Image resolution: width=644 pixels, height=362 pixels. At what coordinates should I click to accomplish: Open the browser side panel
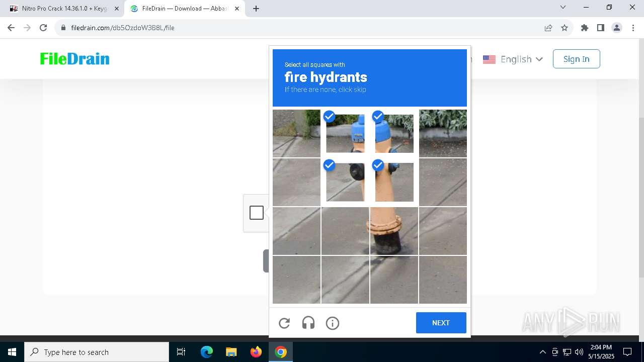(601, 28)
